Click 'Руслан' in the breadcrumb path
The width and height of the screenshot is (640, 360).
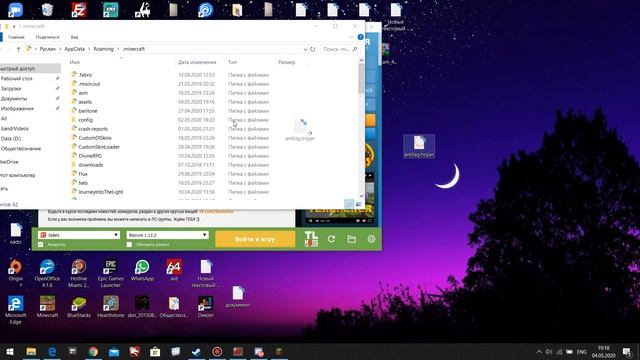tap(48, 49)
